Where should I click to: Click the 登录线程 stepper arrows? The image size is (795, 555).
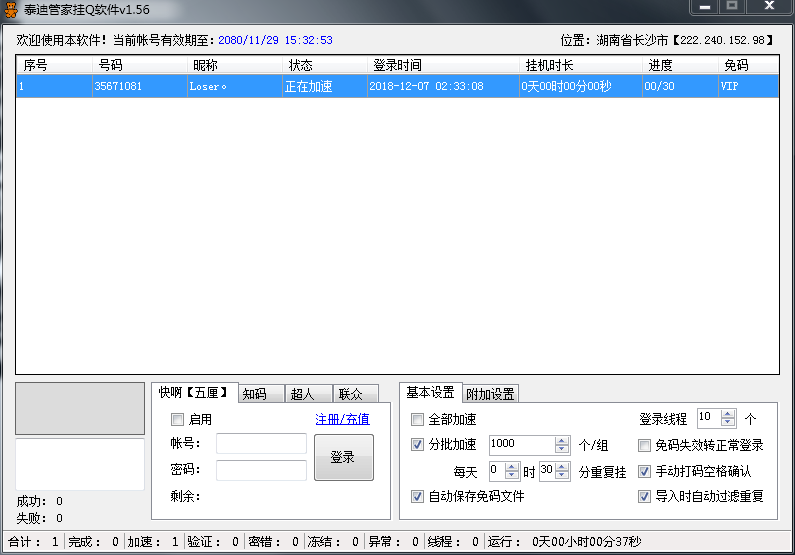(727, 418)
